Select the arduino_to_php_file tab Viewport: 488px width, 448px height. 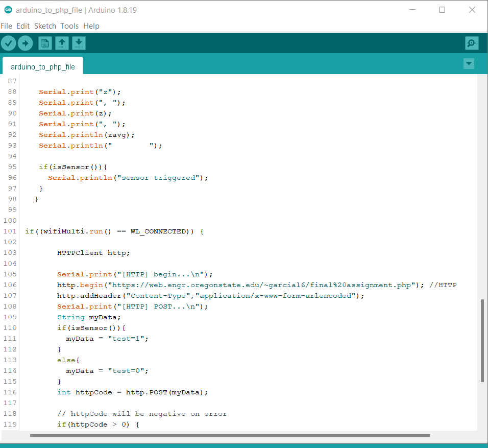coord(43,67)
